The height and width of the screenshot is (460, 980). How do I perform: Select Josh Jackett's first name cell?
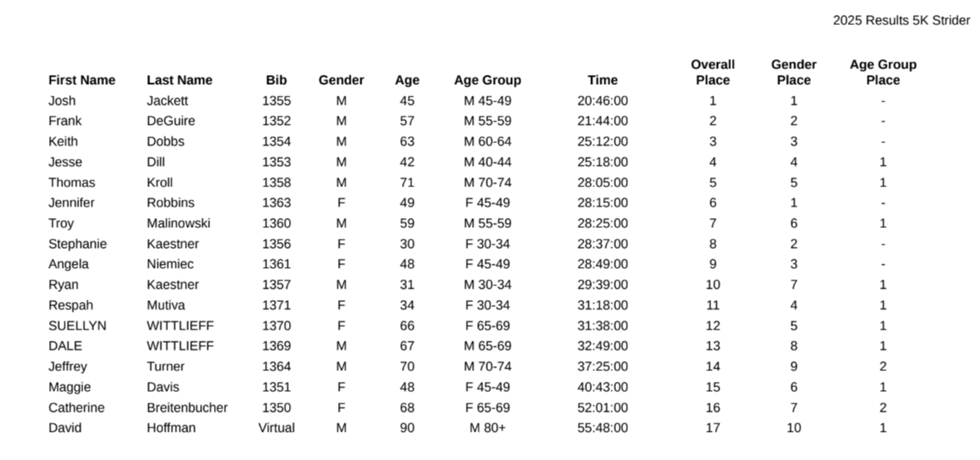point(62,101)
